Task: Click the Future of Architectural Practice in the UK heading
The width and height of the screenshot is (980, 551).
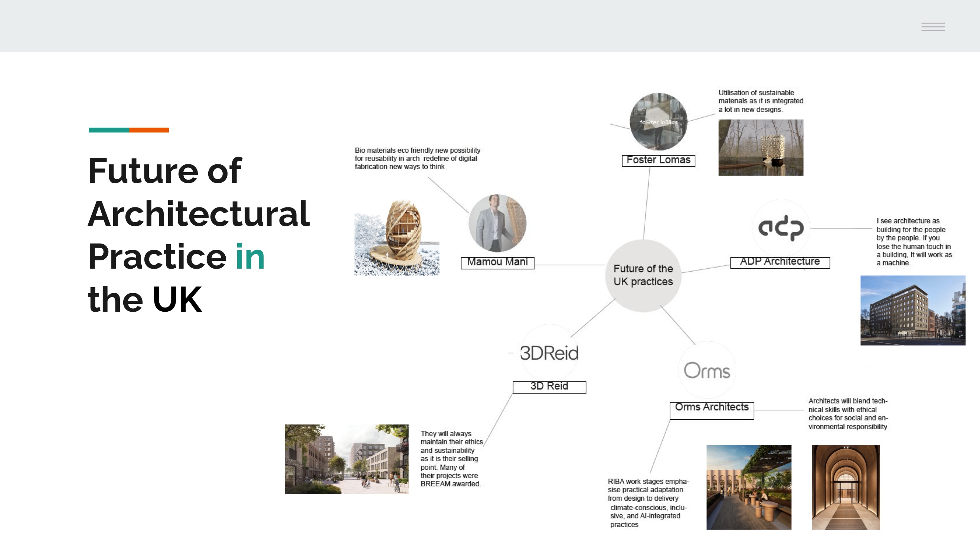Action: pos(199,234)
